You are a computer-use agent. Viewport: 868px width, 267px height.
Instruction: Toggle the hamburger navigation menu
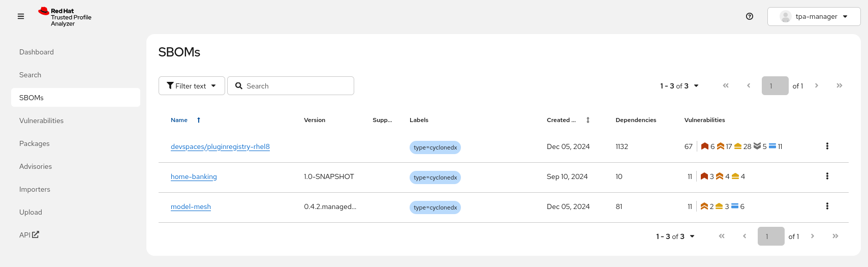[x=21, y=16]
